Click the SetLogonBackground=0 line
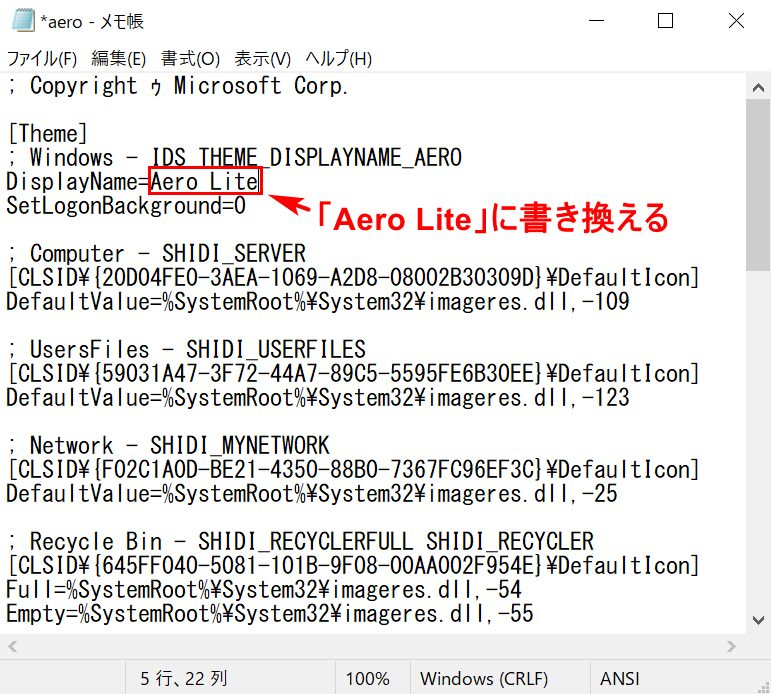The image size is (771, 694). tap(126, 206)
